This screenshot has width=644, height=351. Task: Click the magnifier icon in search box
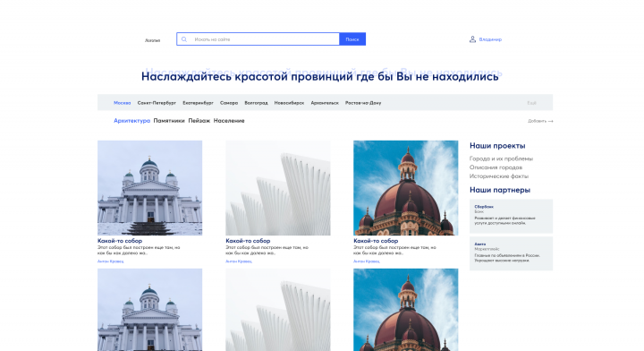184,39
